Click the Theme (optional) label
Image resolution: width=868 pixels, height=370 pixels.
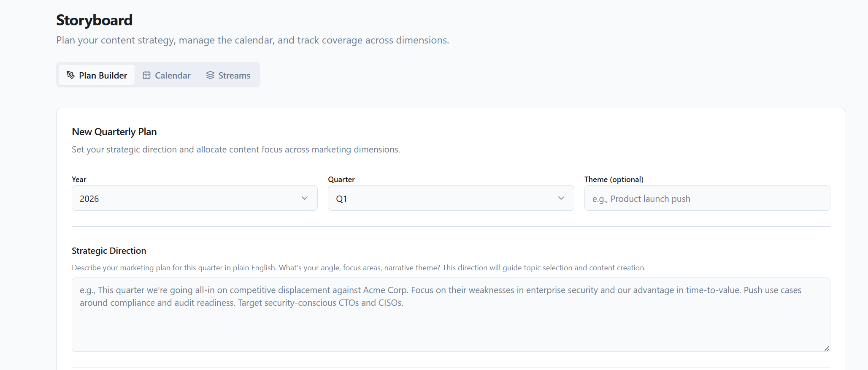click(x=614, y=180)
